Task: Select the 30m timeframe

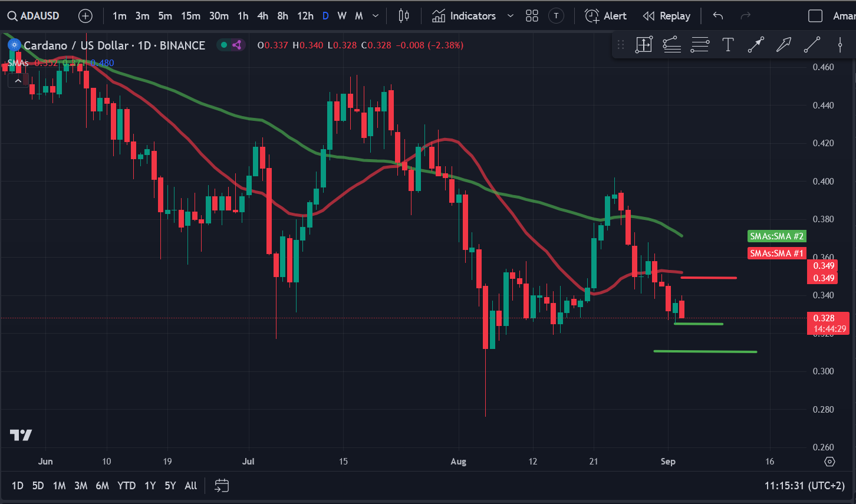Action: (x=219, y=16)
